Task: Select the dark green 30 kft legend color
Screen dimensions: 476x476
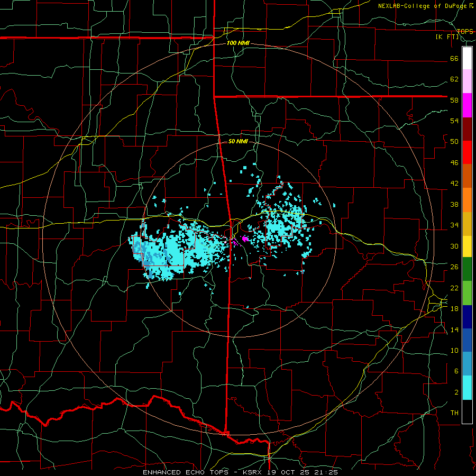Action: click(467, 269)
